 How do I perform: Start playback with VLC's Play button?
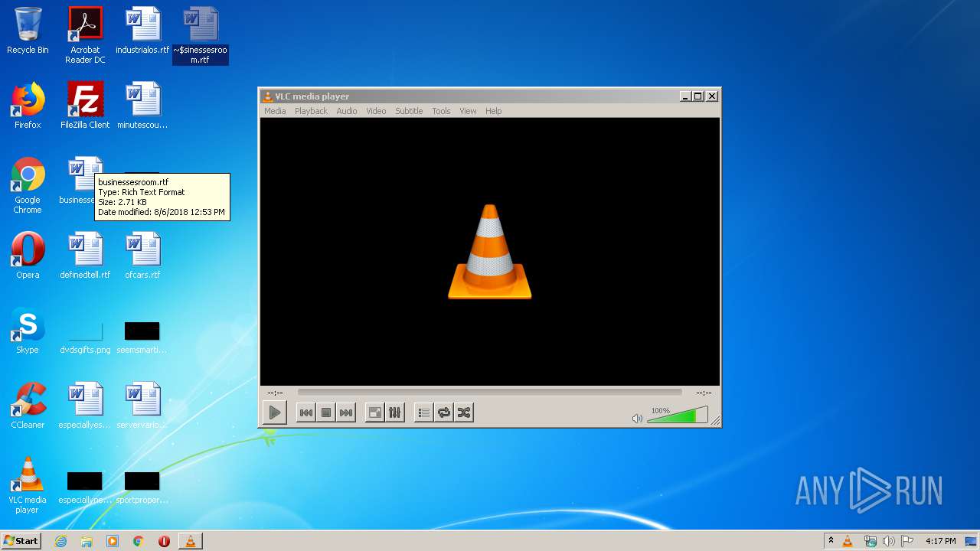[274, 412]
